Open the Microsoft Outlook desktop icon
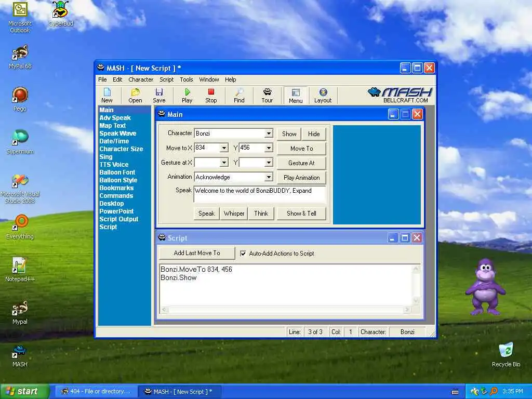Image resolution: width=532 pixels, height=399 pixels. click(x=20, y=17)
